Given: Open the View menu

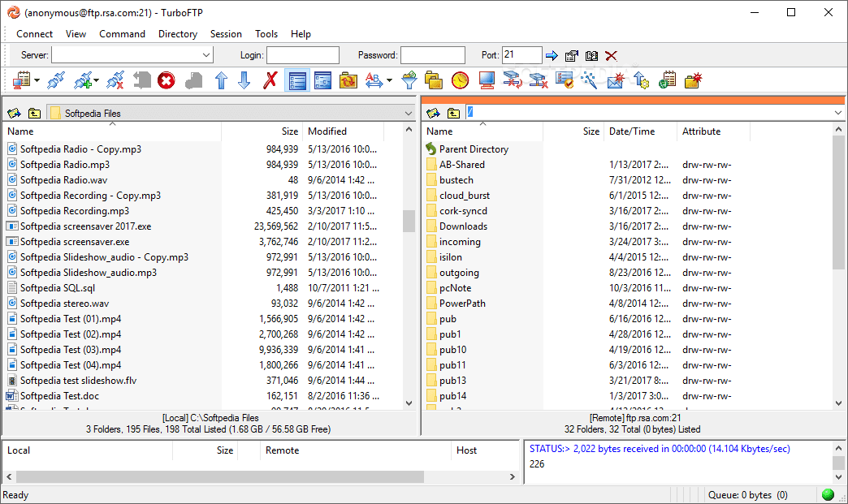Looking at the screenshot, I should pos(76,34).
